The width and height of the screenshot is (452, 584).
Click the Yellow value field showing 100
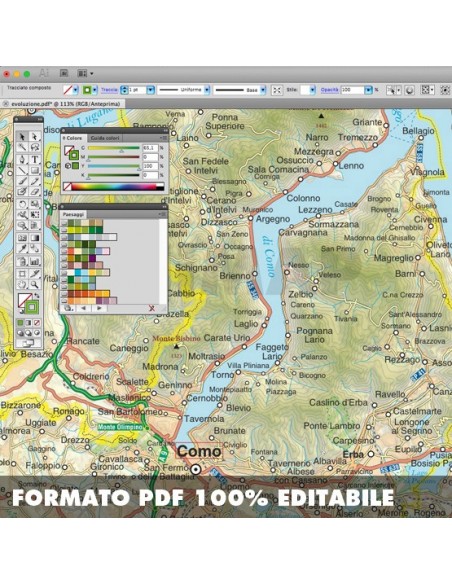150,166
